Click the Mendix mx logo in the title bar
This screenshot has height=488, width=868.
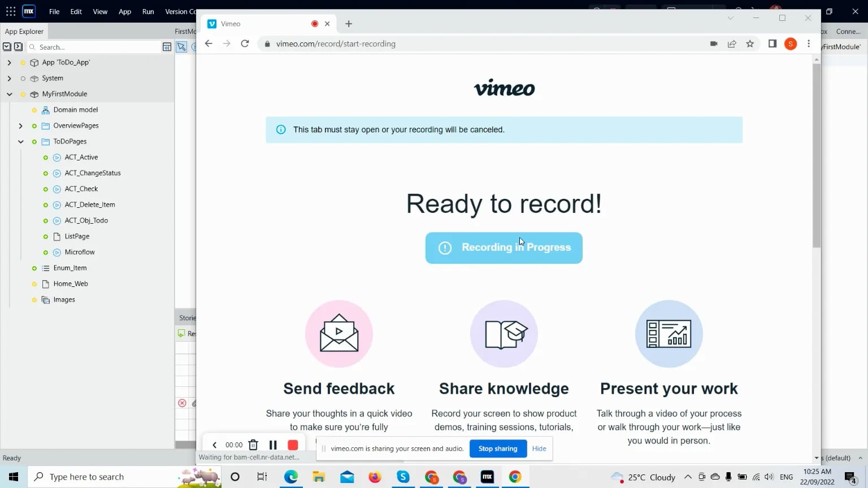29,11
